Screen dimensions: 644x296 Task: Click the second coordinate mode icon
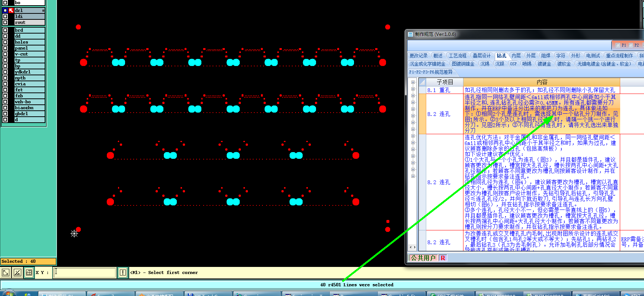[x=17, y=273]
